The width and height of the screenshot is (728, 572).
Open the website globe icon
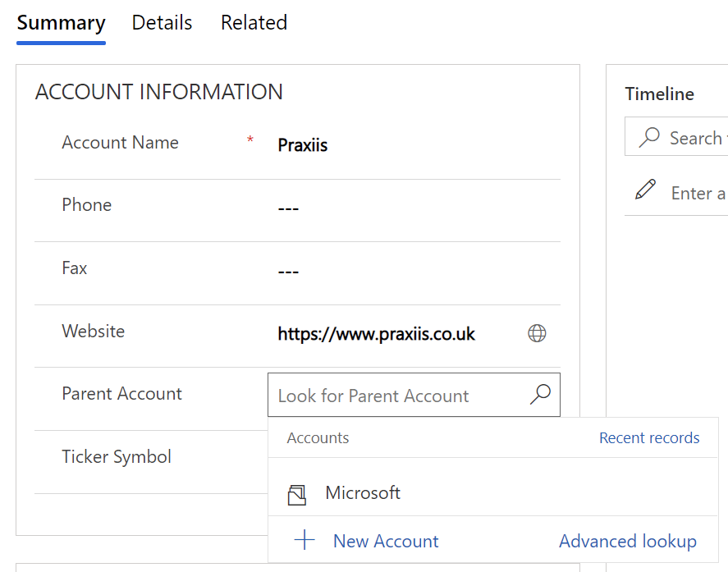pos(537,333)
